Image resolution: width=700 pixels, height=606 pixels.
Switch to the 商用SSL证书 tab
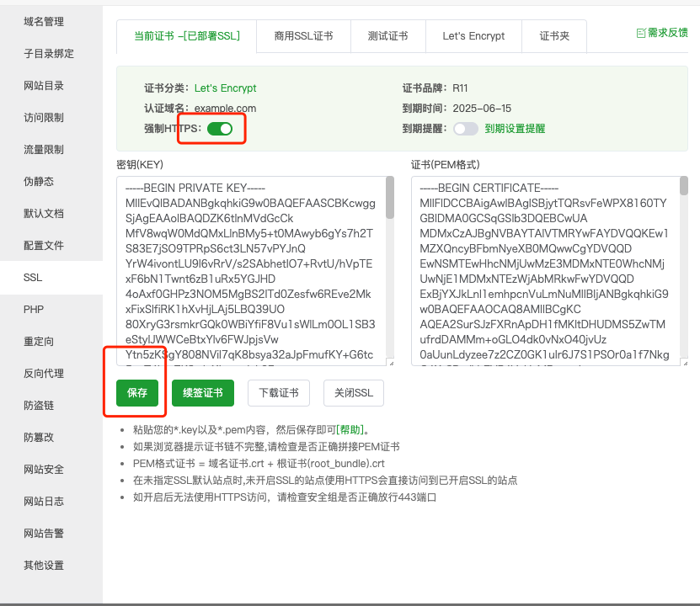pos(303,36)
